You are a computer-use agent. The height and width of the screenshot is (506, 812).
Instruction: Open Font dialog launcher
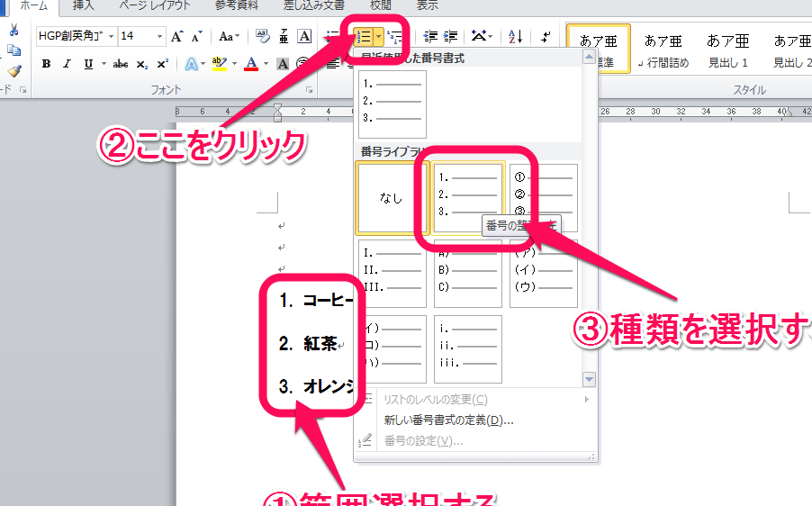coord(309,90)
